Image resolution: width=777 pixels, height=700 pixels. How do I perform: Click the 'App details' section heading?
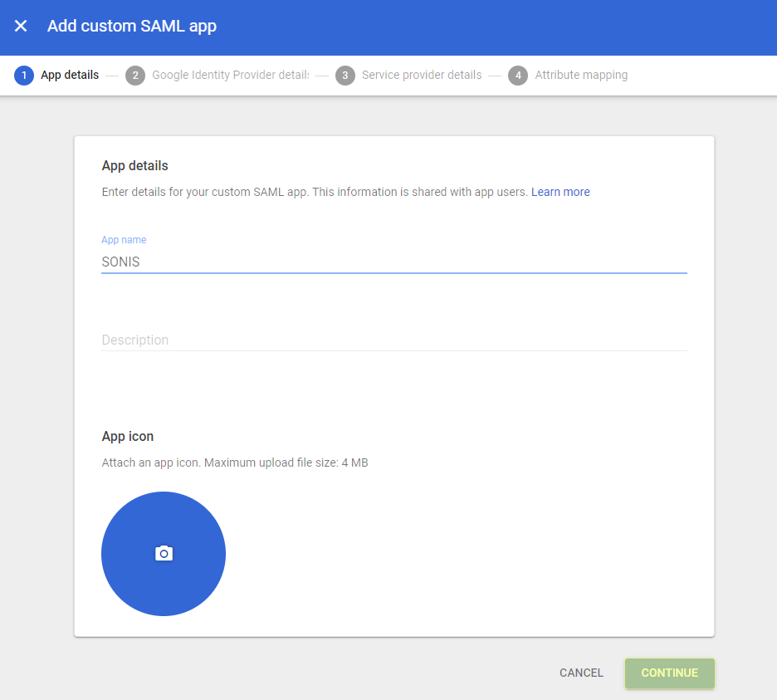[x=134, y=165]
